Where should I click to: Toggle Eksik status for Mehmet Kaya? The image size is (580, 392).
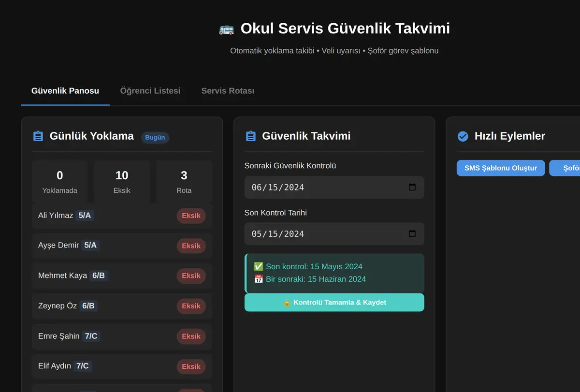point(191,276)
